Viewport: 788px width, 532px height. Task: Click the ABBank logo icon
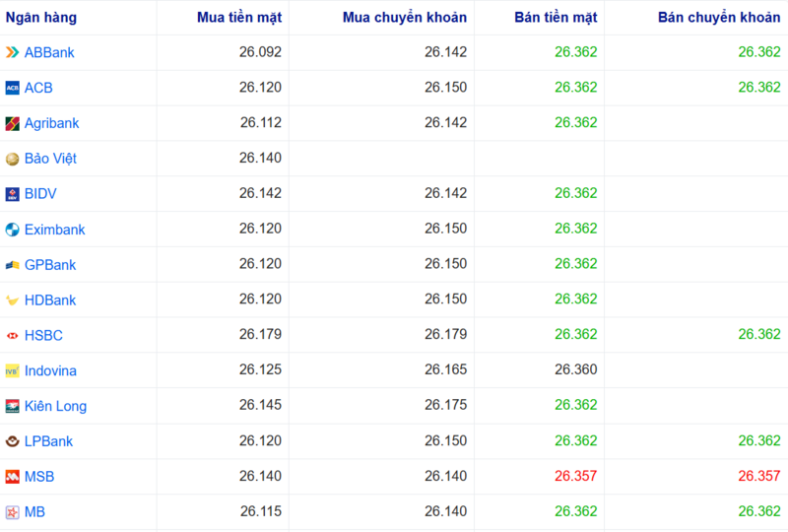pyautogui.click(x=12, y=52)
